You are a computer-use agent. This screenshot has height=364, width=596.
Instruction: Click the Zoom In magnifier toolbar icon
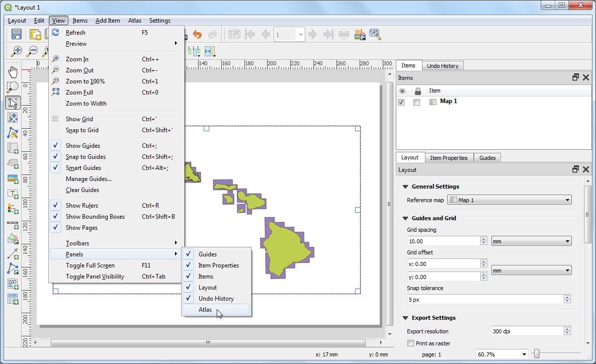tap(17, 51)
